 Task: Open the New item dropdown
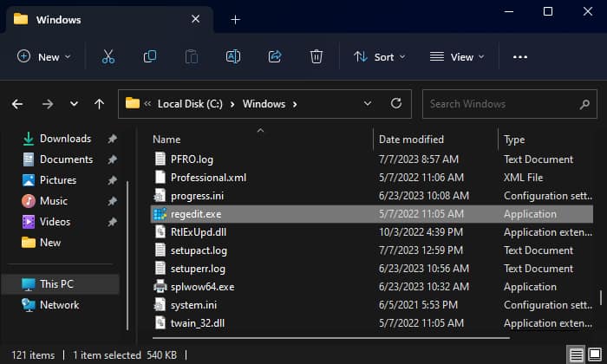[x=43, y=57]
